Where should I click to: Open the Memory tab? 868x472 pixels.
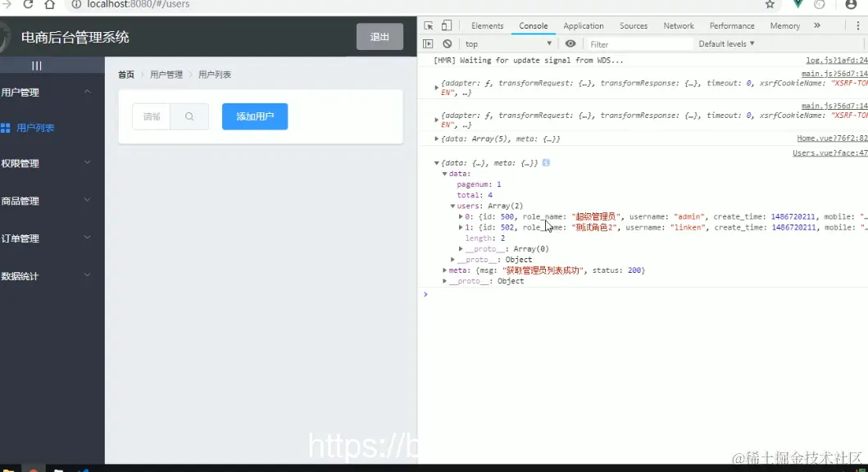pyautogui.click(x=784, y=26)
